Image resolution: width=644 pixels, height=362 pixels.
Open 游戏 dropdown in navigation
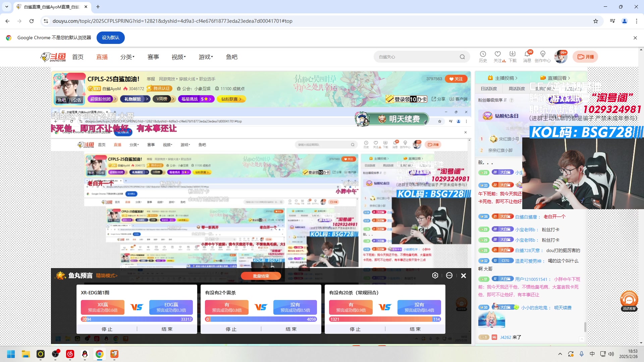coord(206,57)
